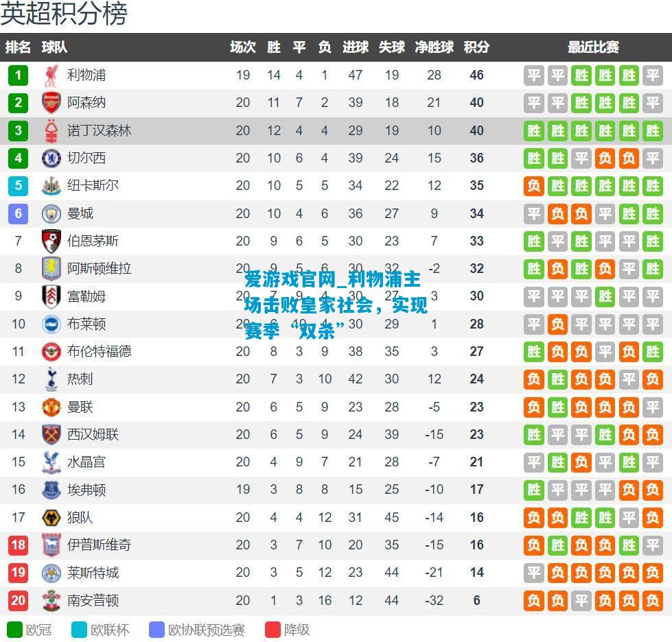The width and height of the screenshot is (672, 642).
Task: Click the Nottingham Forest crest icon
Action: pyautogui.click(x=51, y=130)
